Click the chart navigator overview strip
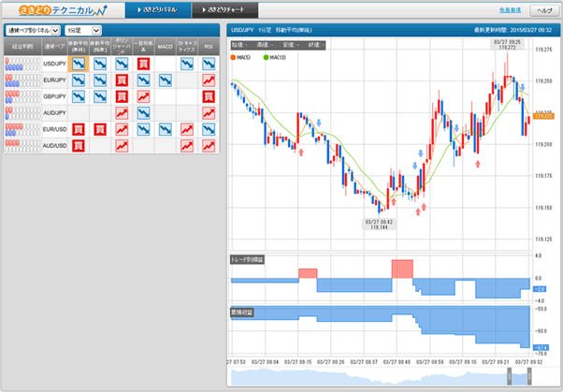Viewport: 563px width, 392px height. tap(381, 376)
